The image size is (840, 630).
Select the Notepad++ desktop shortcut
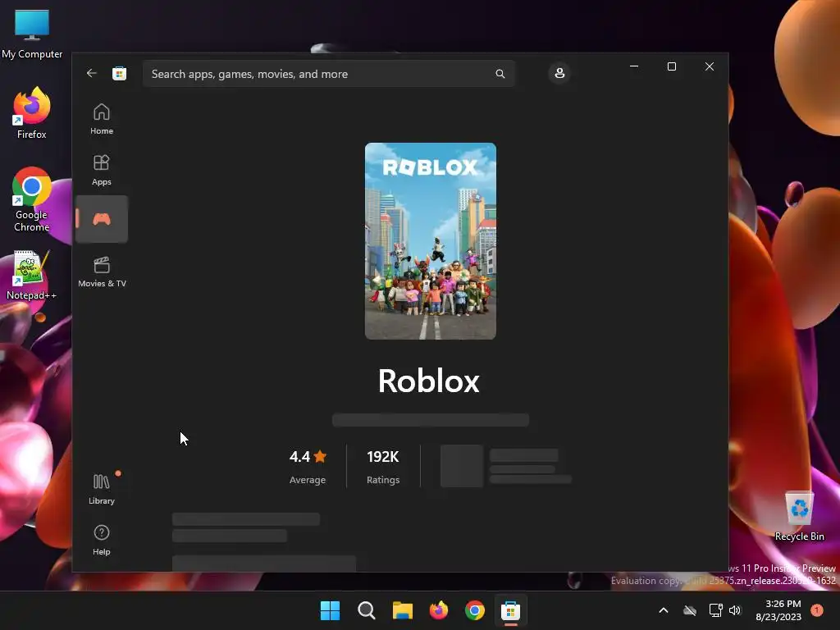tap(31, 276)
